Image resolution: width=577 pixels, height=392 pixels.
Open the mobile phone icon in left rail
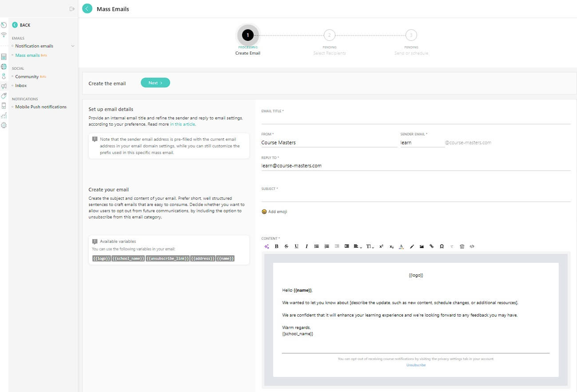4,106
